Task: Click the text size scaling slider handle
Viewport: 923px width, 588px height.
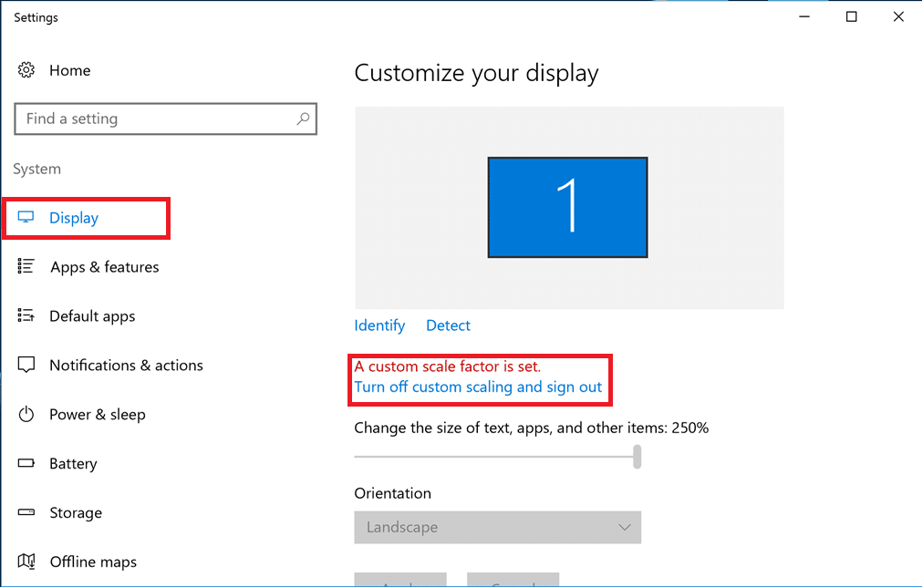Action: [637, 457]
